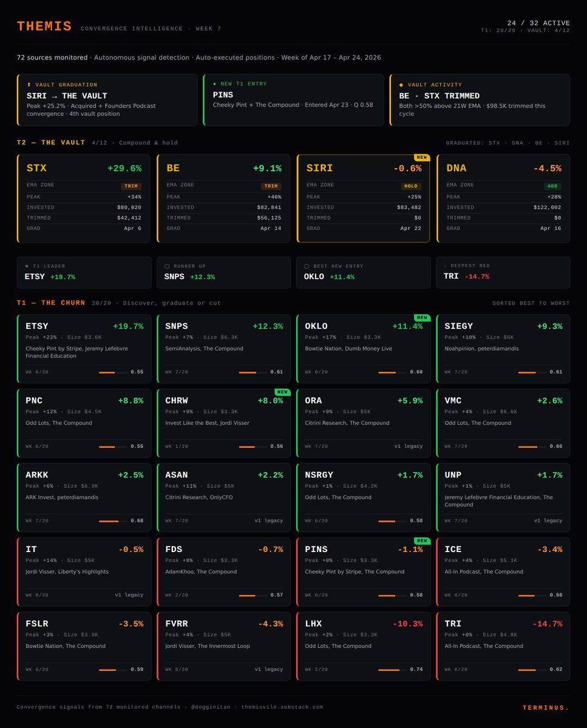This screenshot has height=728, width=587.
Task: Click the FVRR -4.3% return value
Action: point(270,624)
